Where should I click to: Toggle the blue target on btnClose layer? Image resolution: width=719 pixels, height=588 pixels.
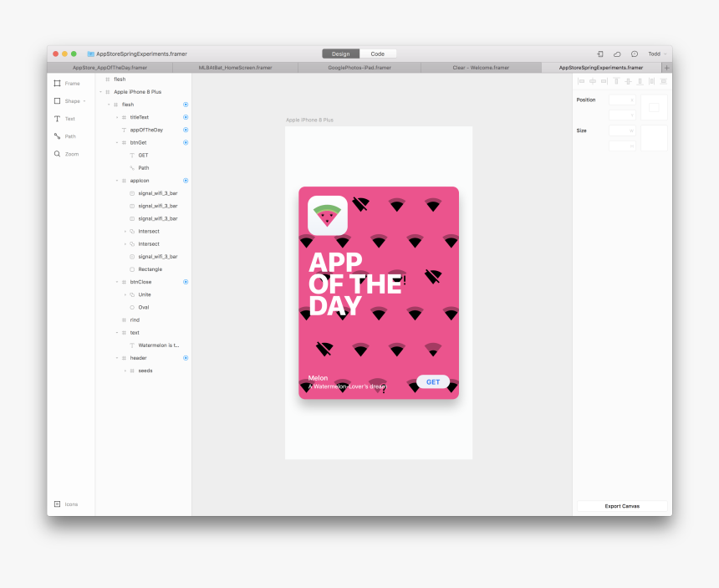click(x=186, y=282)
